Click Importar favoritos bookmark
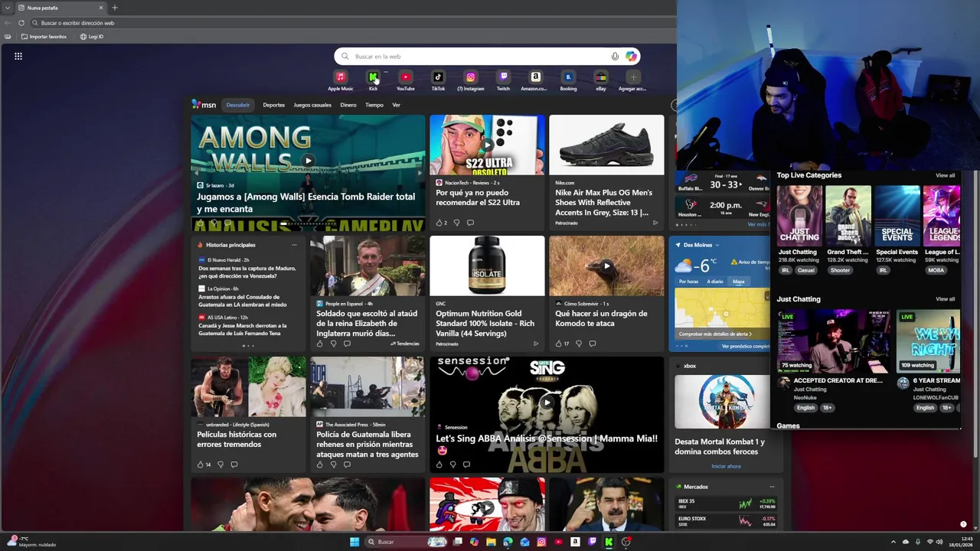The height and width of the screenshot is (551, 980). point(44,37)
